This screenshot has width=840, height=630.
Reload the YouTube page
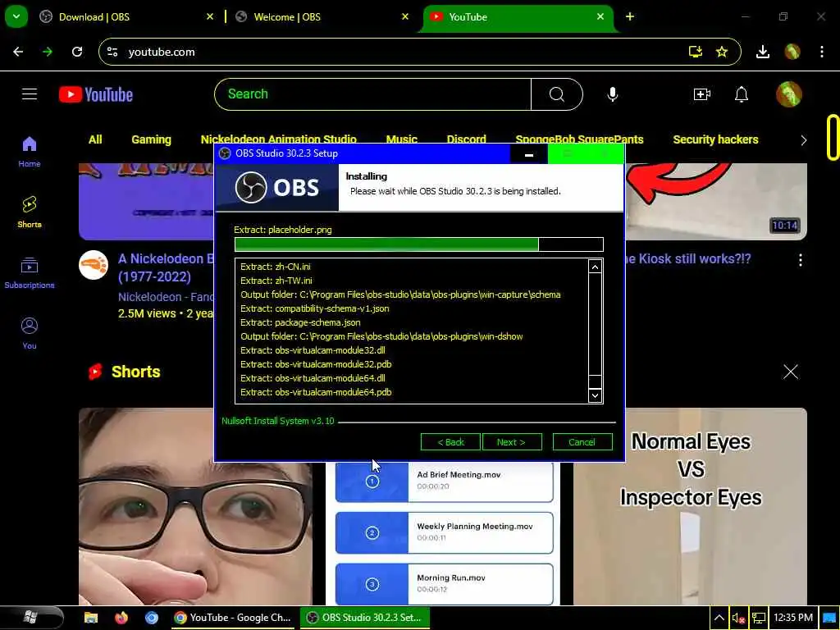tap(77, 52)
